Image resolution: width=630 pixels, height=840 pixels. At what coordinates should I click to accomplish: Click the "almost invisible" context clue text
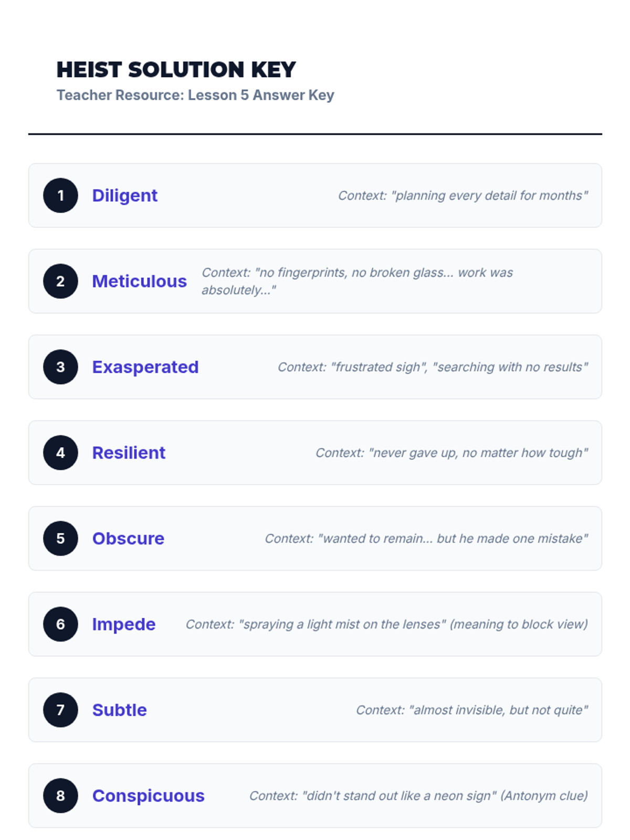pos(471,710)
